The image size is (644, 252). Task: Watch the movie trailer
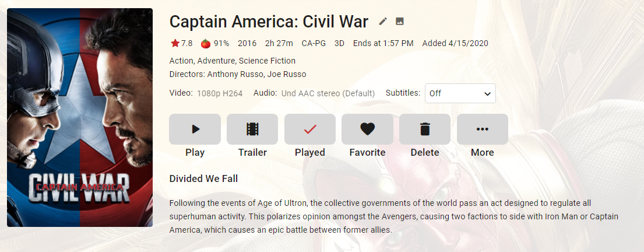click(x=252, y=129)
